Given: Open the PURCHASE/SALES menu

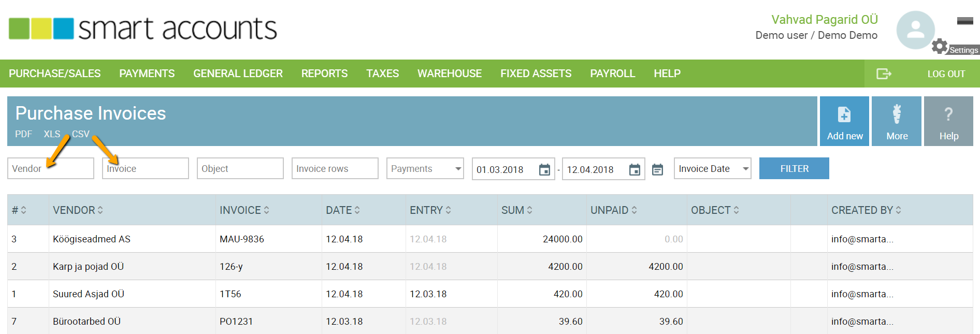Looking at the screenshot, I should tap(55, 74).
